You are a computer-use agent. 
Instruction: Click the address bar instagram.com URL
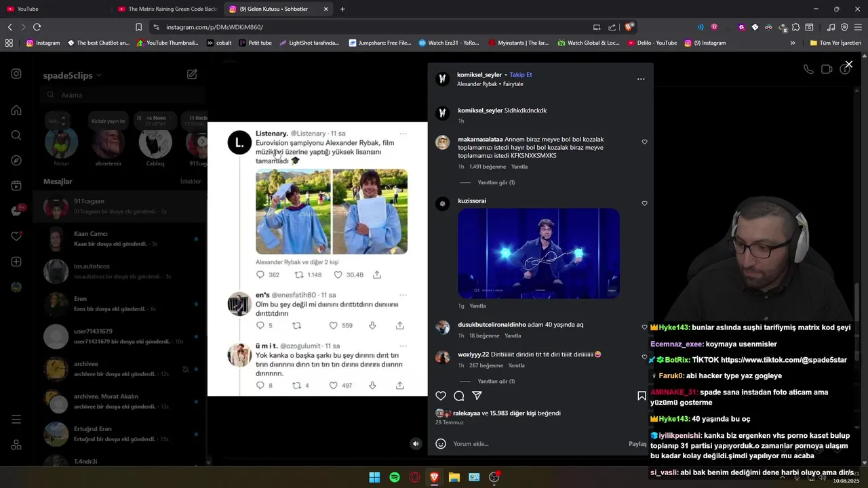[x=214, y=27]
